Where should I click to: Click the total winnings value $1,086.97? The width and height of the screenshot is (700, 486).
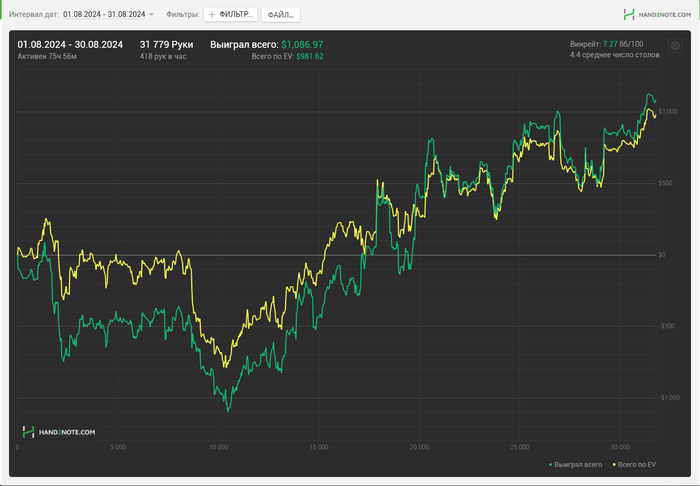[x=302, y=45]
